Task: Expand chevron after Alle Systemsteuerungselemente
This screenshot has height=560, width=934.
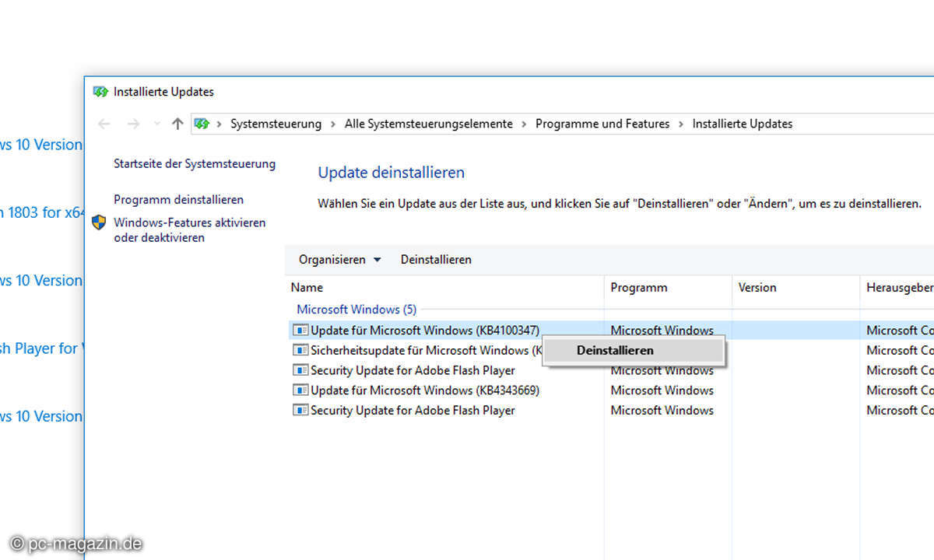Action: pos(525,124)
